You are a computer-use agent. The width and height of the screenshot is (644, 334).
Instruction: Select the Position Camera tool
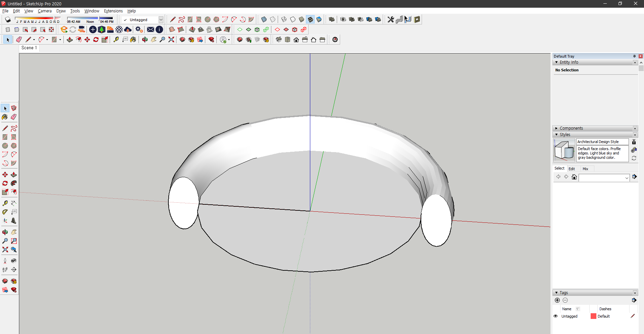pos(5,261)
